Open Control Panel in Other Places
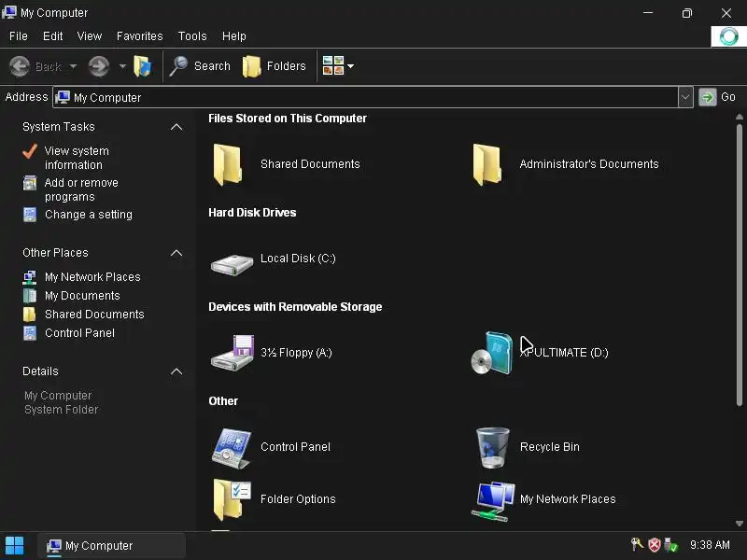This screenshot has width=747, height=560. point(79,333)
